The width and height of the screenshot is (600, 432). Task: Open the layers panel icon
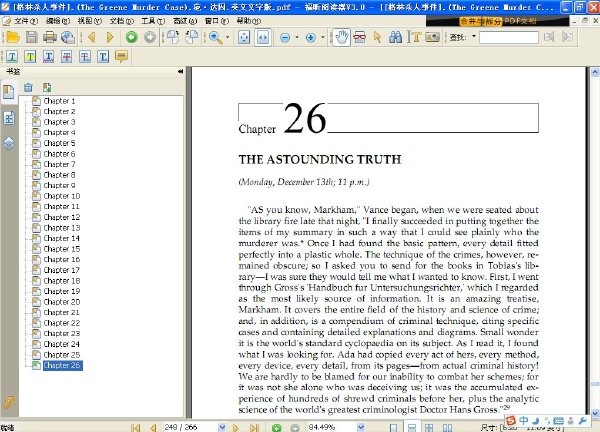coord(9,143)
